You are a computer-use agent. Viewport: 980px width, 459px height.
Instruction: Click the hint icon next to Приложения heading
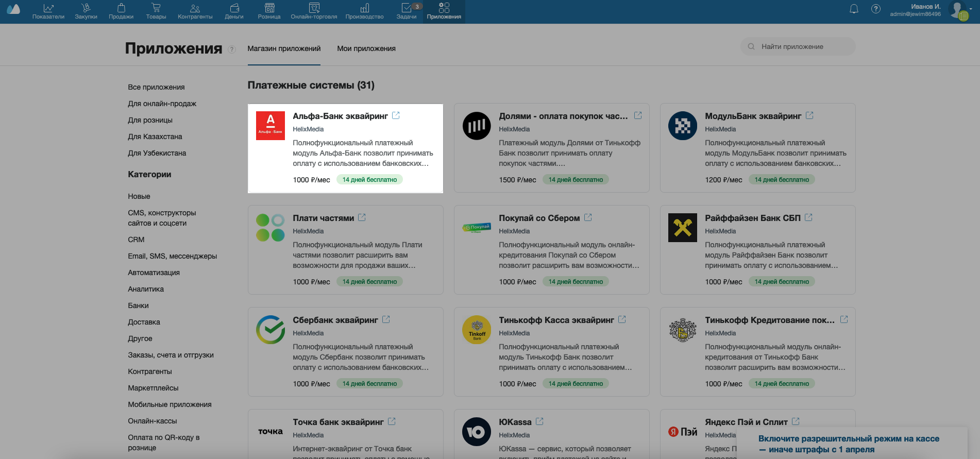pos(232,49)
